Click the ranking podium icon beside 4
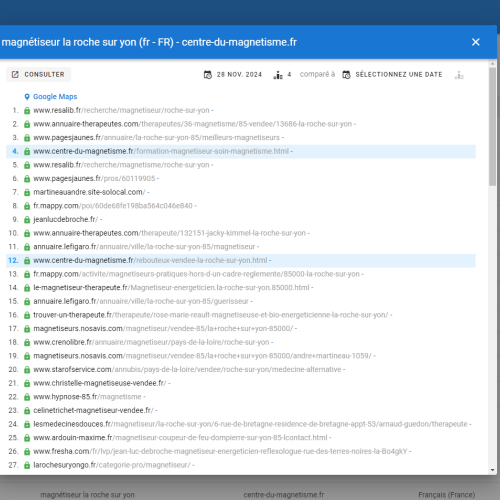This screenshot has width=500, height=500. [278, 75]
